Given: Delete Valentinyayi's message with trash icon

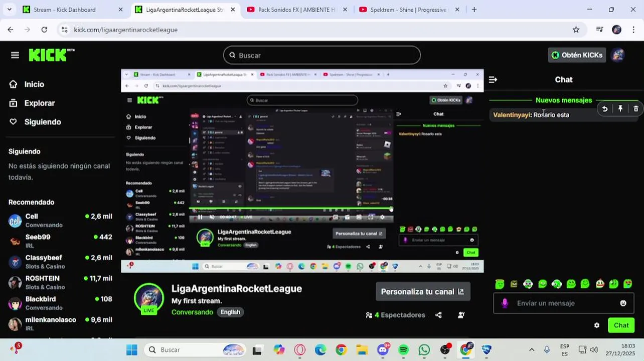Looking at the screenshot, I should pyautogui.click(x=636, y=109).
